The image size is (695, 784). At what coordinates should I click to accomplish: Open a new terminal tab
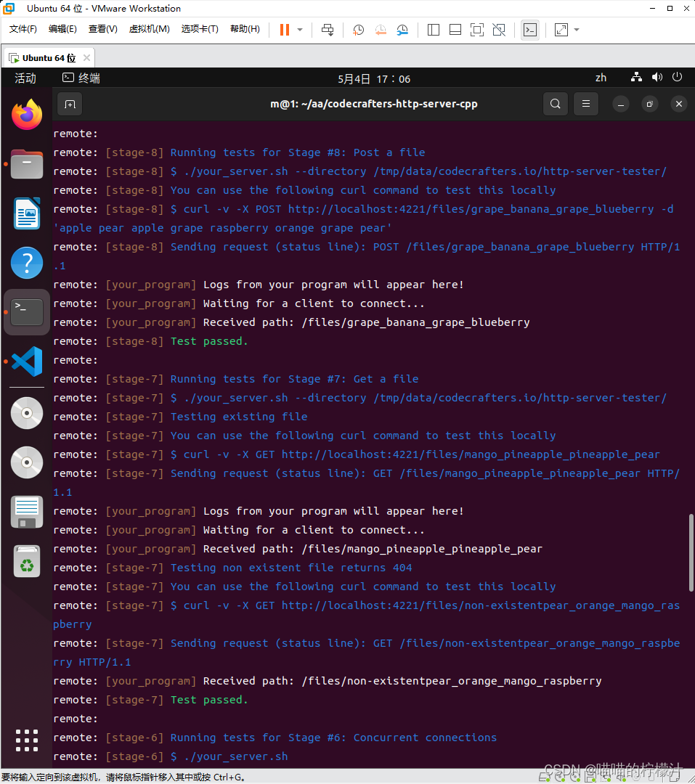click(70, 104)
